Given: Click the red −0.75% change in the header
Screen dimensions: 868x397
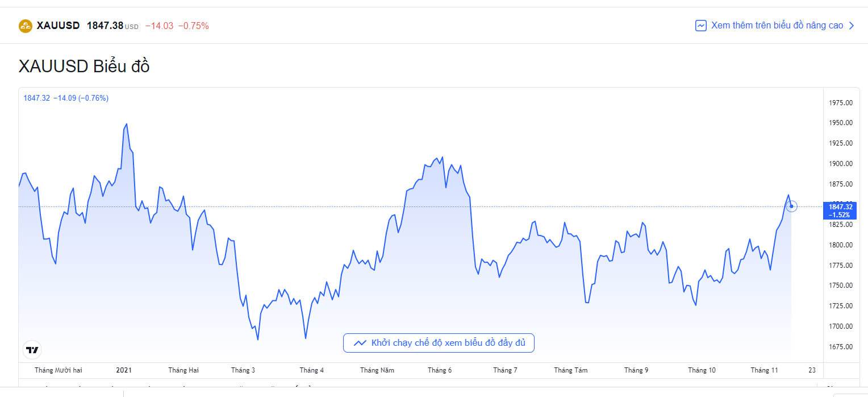Looking at the screenshot, I should 194,26.
